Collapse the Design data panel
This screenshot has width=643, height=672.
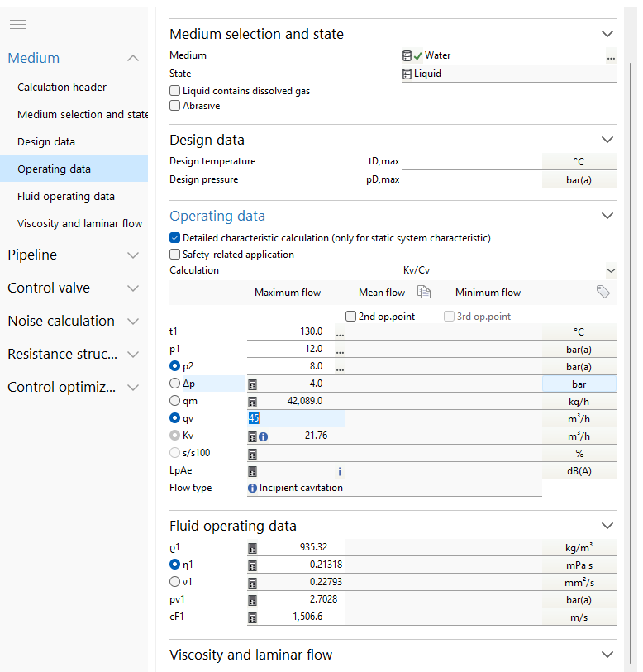pyautogui.click(x=607, y=140)
